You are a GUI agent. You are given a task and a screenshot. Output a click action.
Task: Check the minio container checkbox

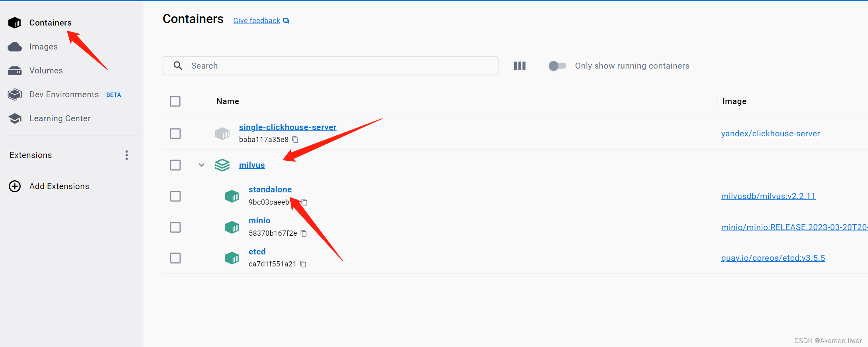coord(175,227)
